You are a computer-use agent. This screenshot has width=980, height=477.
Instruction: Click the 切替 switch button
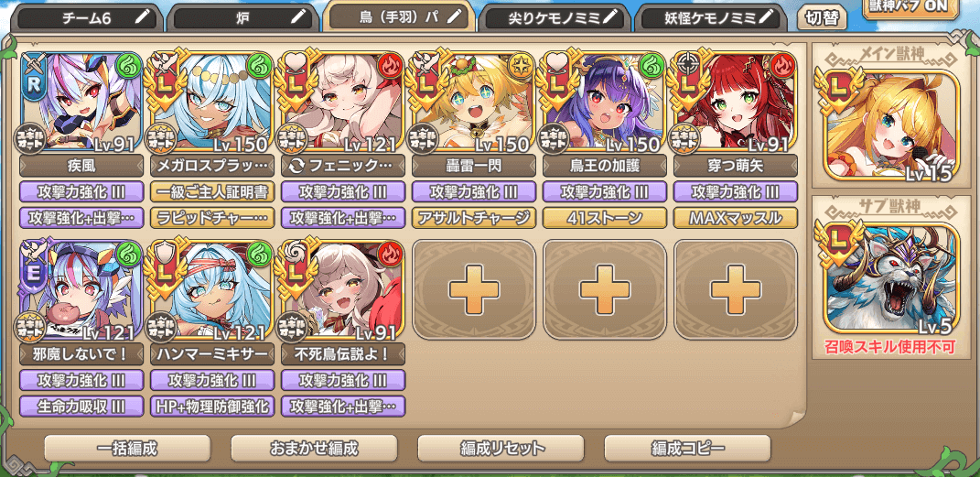(822, 18)
